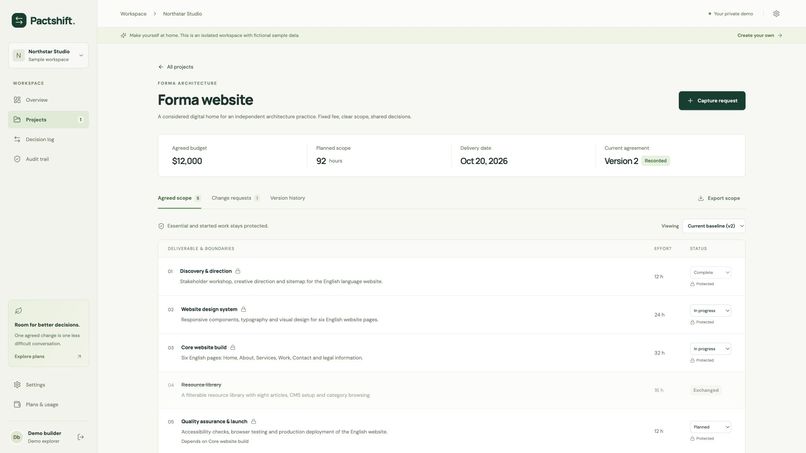Click the Demo builder avatar
The height and width of the screenshot is (453, 806).
pyautogui.click(x=17, y=437)
